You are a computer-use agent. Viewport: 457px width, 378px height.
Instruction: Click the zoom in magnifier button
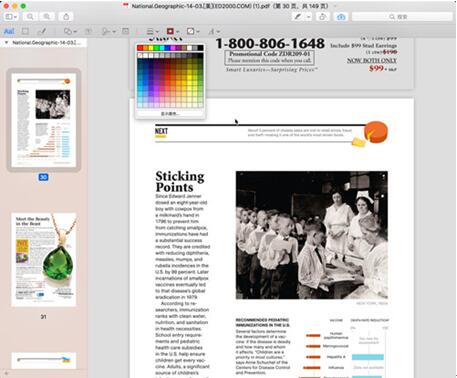tap(47, 17)
